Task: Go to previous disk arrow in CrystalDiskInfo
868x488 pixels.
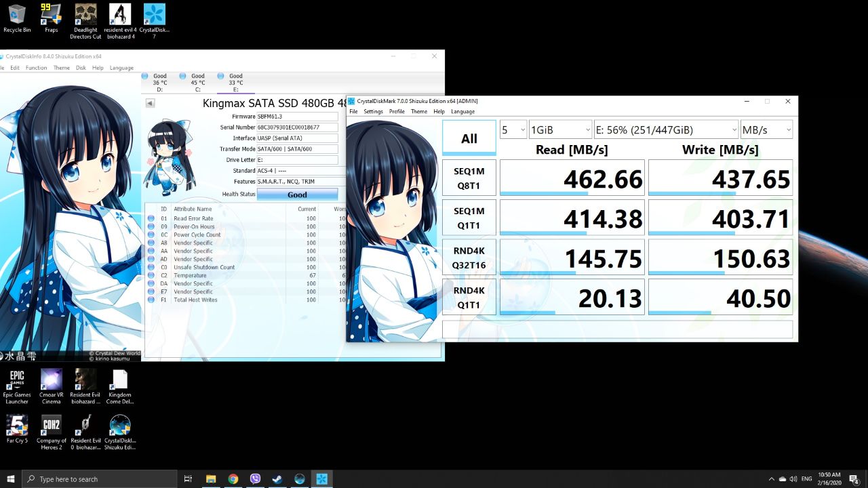Action: coord(150,103)
